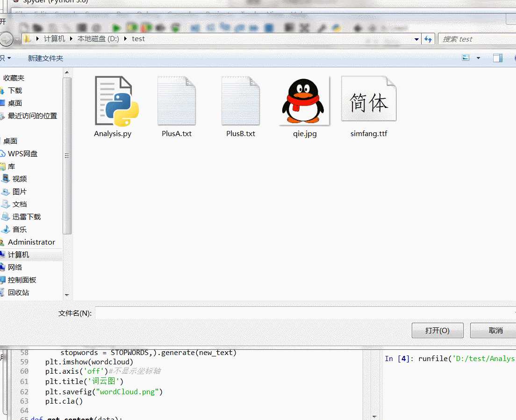Image resolution: width=516 pixels, height=420 pixels.
Task: Open the 音乐 library
Action: [20, 230]
